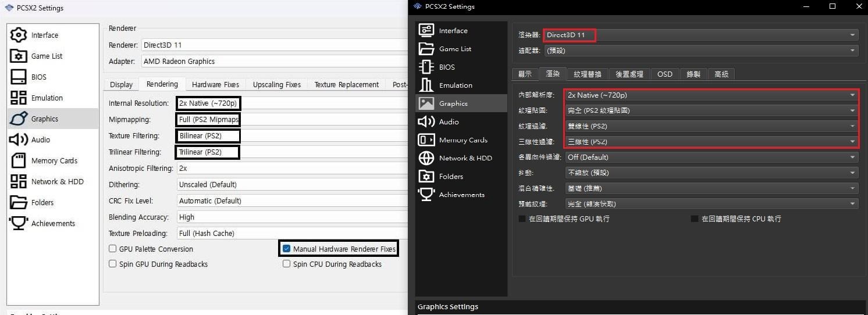868x315 pixels.
Task: Open Memory Cards in the dark sidebar
Action: tap(463, 140)
